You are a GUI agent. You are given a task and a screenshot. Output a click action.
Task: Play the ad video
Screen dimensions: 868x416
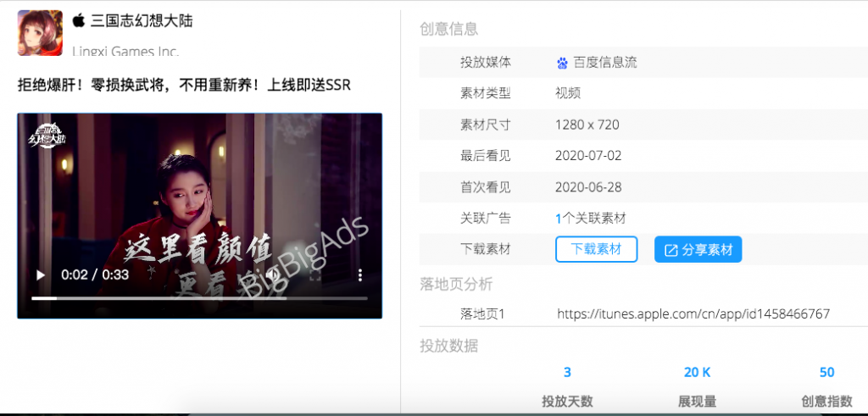tap(41, 275)
